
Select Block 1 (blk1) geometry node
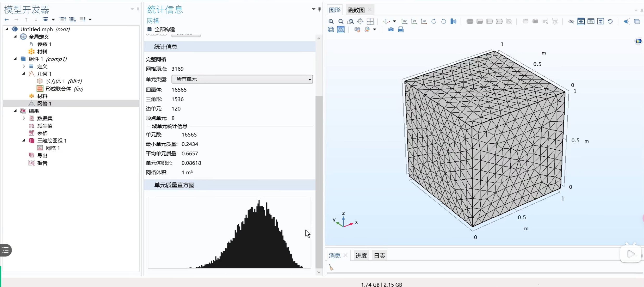click(64, 81)
